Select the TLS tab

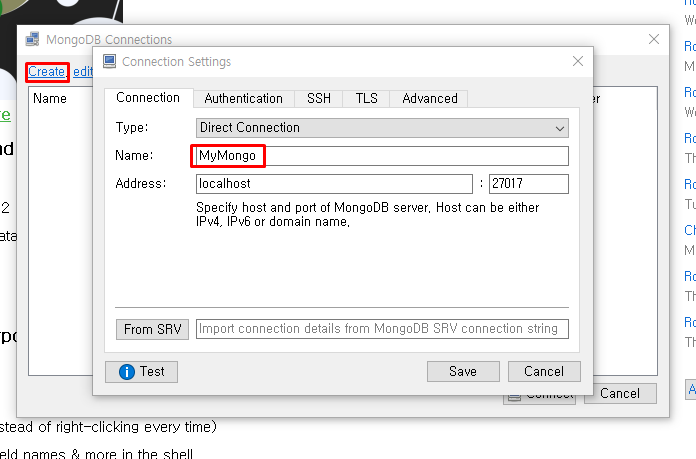tap(366, 99)
